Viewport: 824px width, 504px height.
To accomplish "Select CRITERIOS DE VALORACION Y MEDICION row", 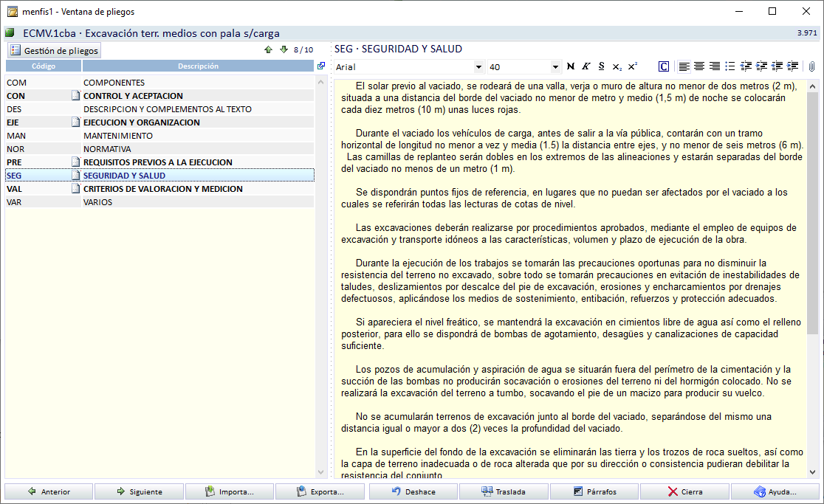I will (159, 188).
